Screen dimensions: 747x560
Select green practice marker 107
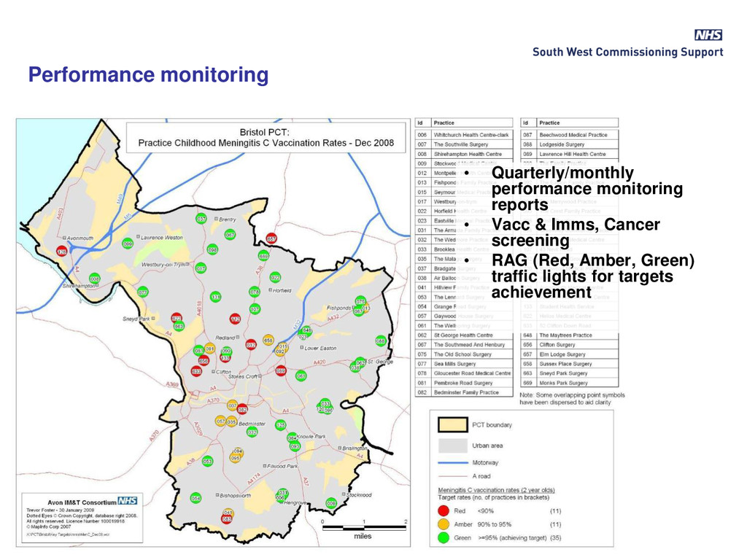coord(255,309)
